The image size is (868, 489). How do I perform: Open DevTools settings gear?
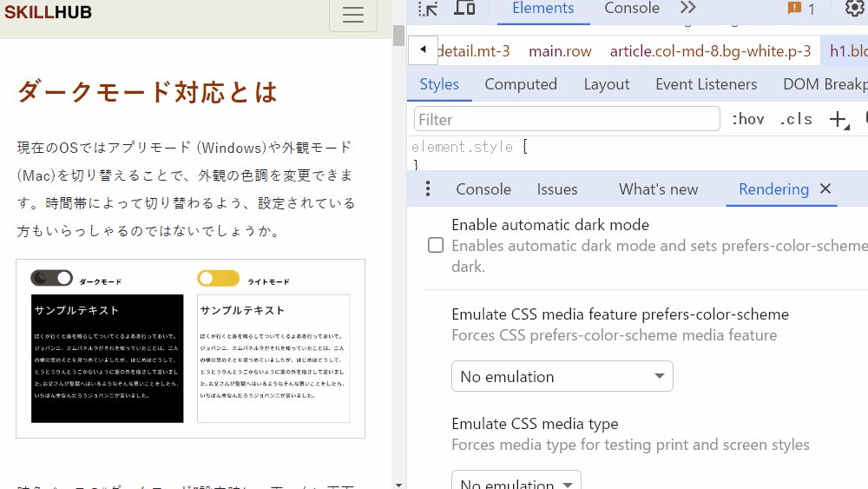click(855, 8)
